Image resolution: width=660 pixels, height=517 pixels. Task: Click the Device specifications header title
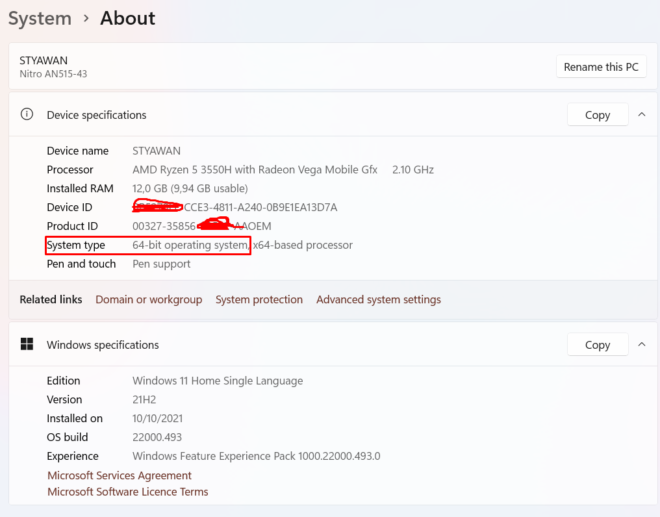pos(96,115)
